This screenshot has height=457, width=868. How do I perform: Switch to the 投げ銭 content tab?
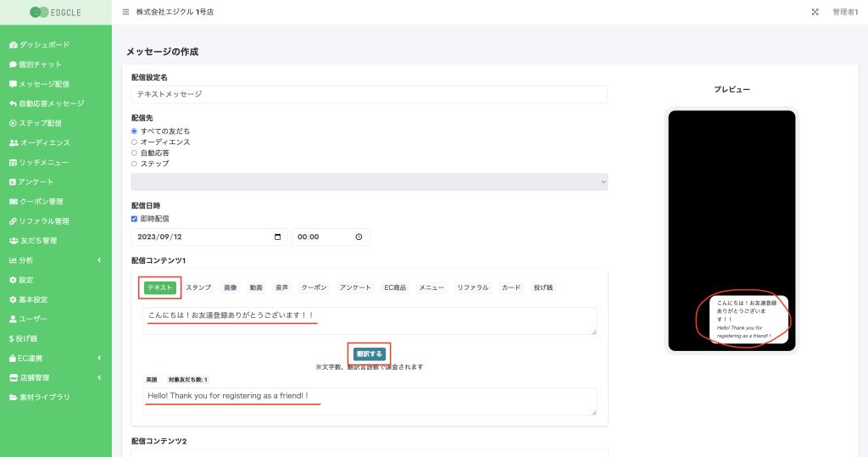pyautogui.click(x=543, y=287)
